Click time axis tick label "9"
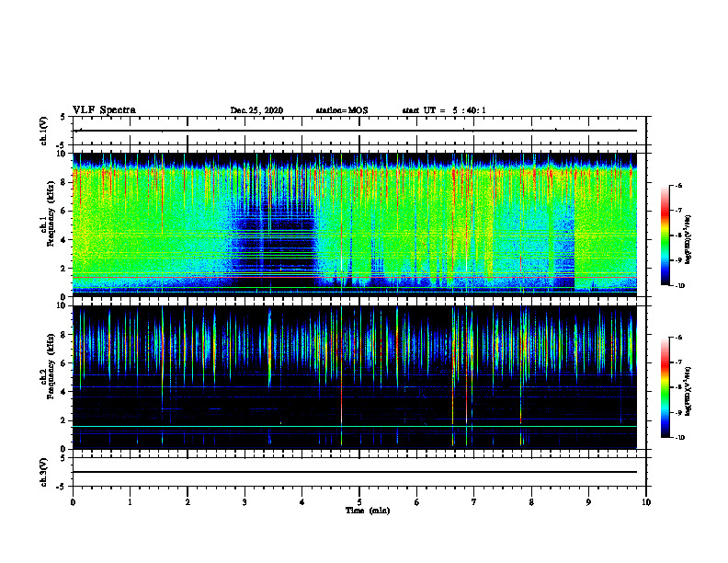Viewport: 728px width, 563px height. pos(588,502)
